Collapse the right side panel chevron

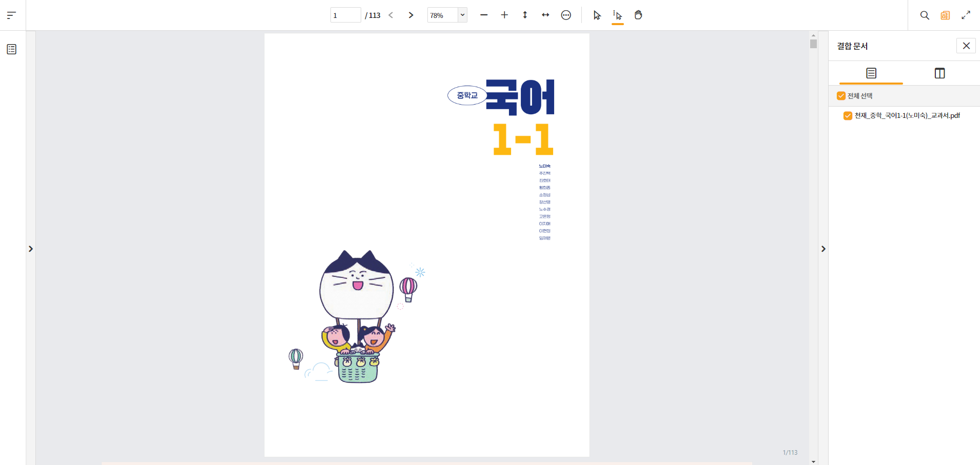pyautogui.click(x=823, y=249)
